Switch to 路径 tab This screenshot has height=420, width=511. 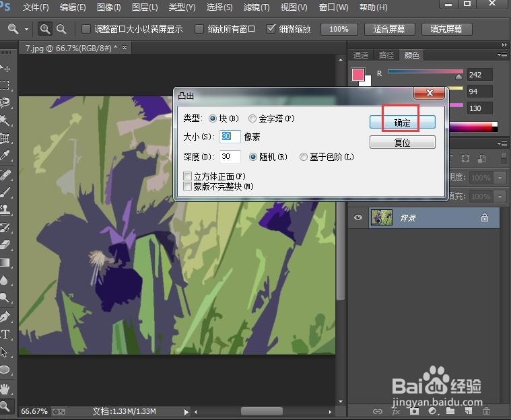pyautogui.click(x=386, y=55)
